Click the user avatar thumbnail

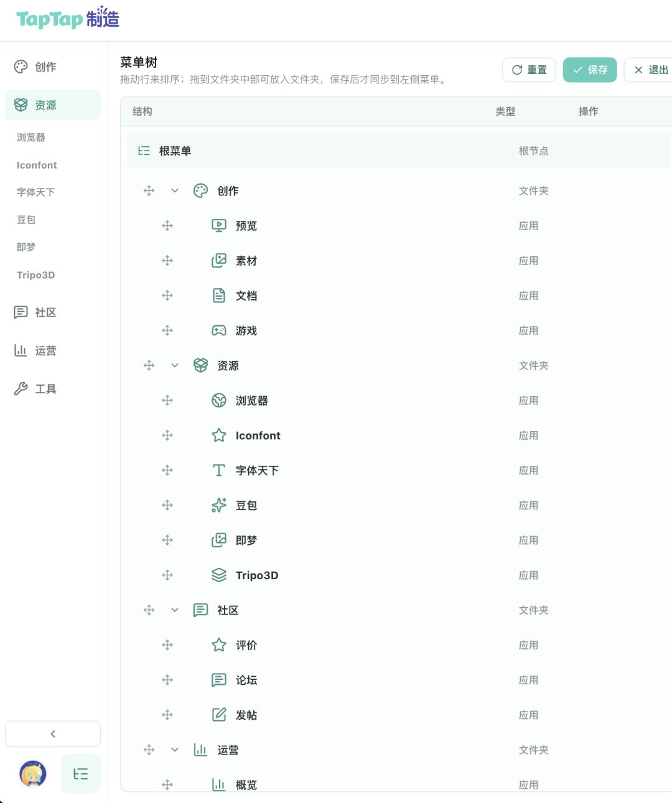pyautogui.click(x=33, y=774)
